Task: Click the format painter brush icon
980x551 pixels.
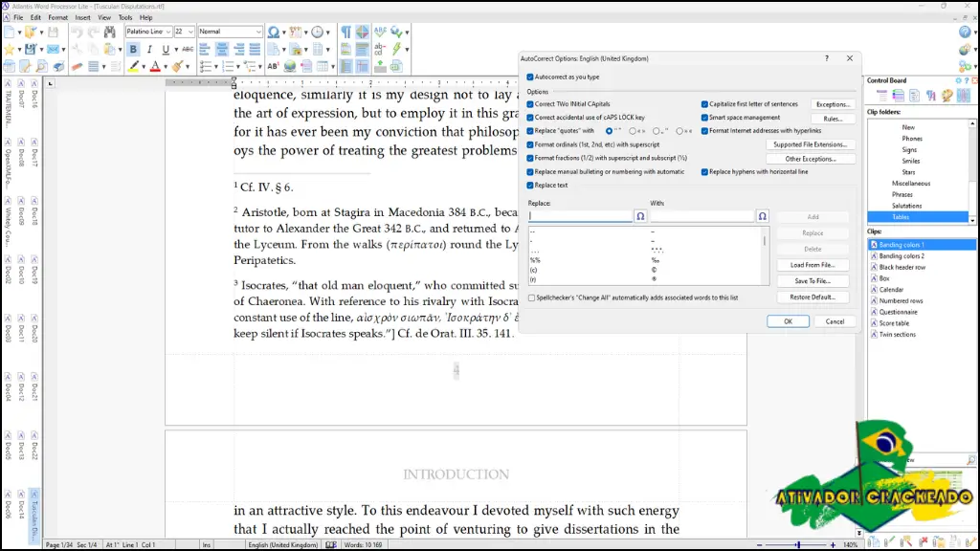Action: click(x=177, y=66)
